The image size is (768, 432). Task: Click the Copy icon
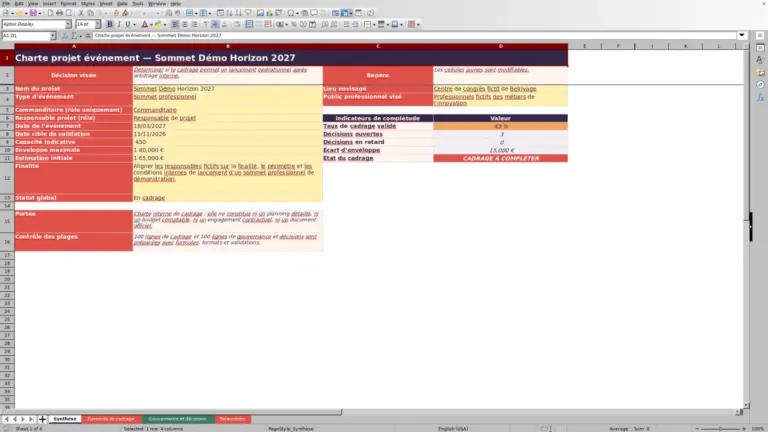tap(90, 13)
